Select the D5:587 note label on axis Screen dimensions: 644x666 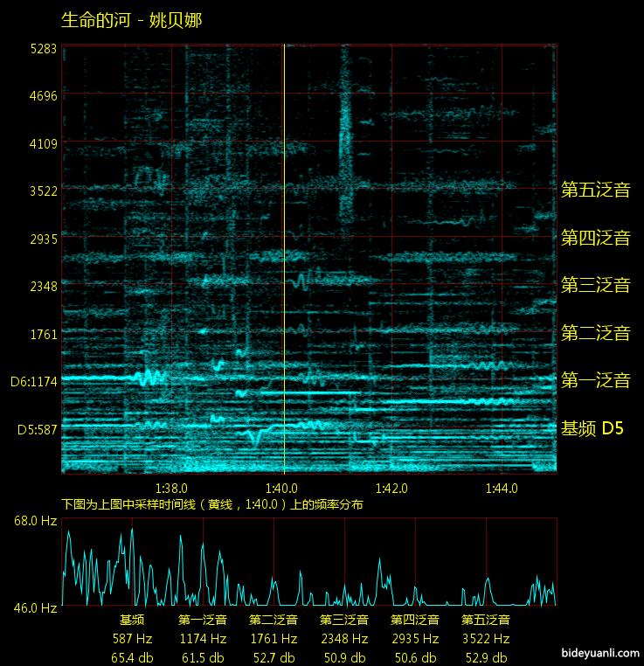pyautogui.click(x=37, y=430)
